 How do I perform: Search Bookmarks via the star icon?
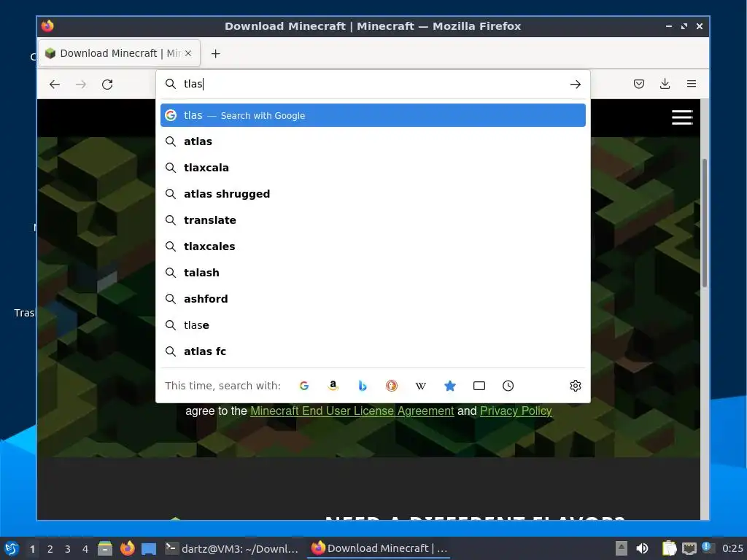coord(449,386)
